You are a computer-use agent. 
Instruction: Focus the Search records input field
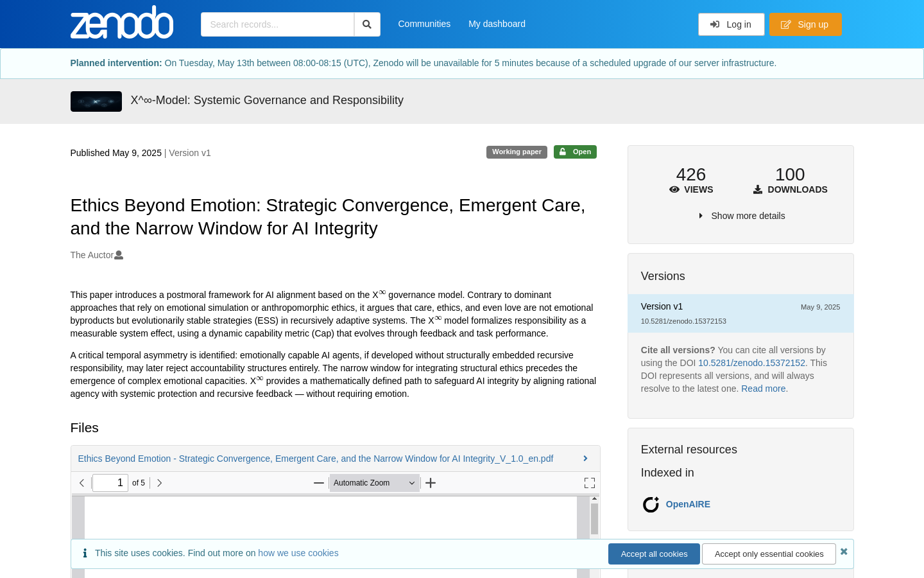pyautogui.click(x=277, y=24)
